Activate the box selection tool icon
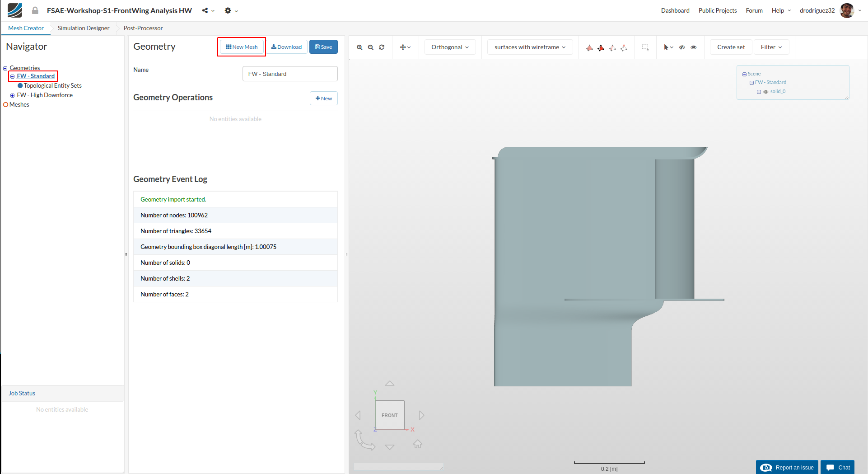 (645, 47)
